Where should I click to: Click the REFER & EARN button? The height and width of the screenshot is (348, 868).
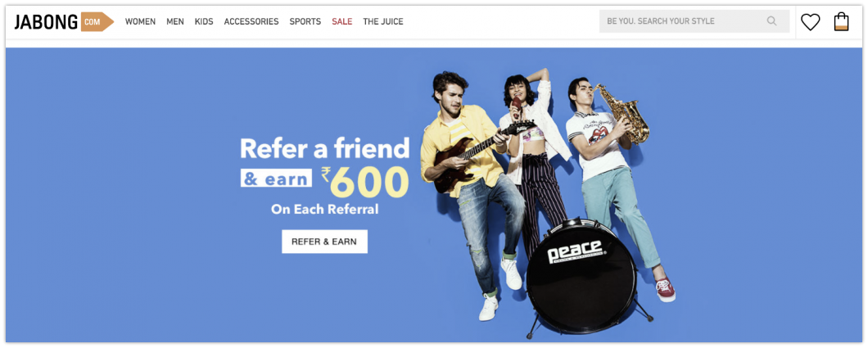[324, 242]
